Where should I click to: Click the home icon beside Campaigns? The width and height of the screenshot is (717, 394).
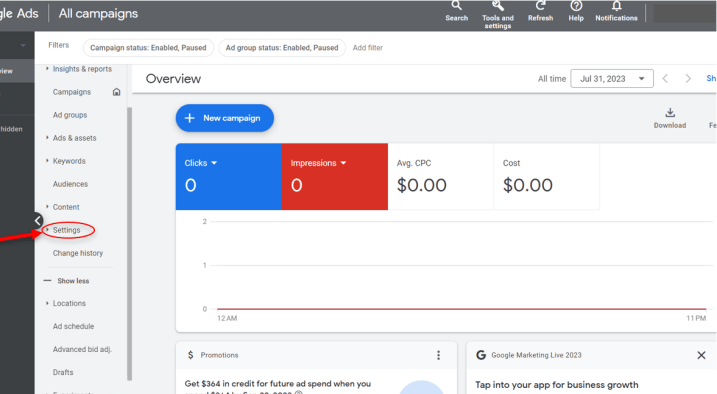click(117, 92)
